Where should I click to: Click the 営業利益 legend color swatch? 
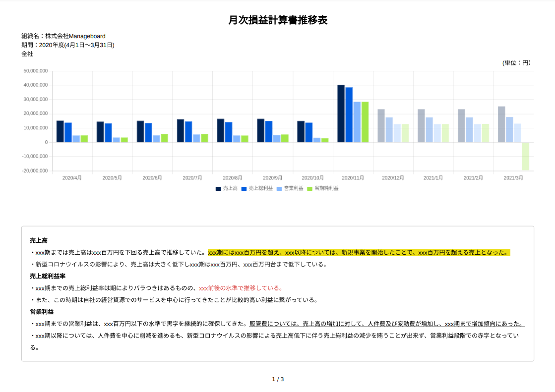tap(279, 189)
